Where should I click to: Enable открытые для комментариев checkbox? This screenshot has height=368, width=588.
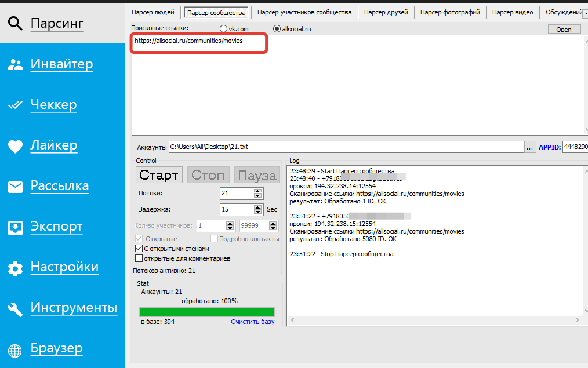click(139, 258)
